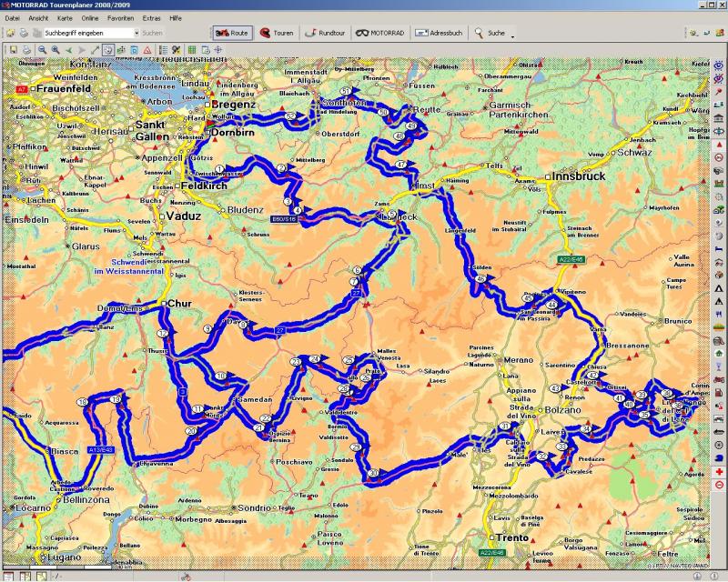This screenshot has height=582, width=728.
Task: Click in the Suchbegriff eingeben search field
Action: click(x=88, y=33)
